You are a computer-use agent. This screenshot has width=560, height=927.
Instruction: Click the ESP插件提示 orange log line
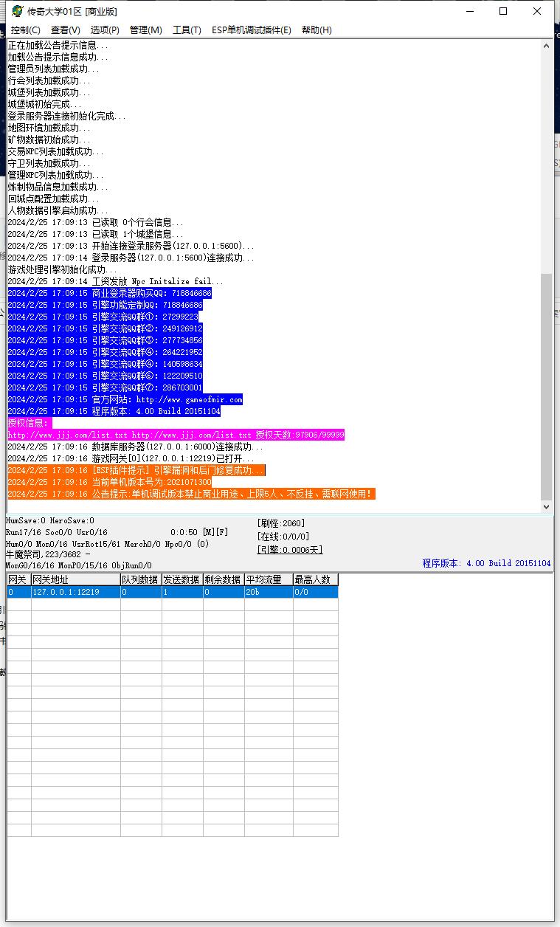[136, 470]
